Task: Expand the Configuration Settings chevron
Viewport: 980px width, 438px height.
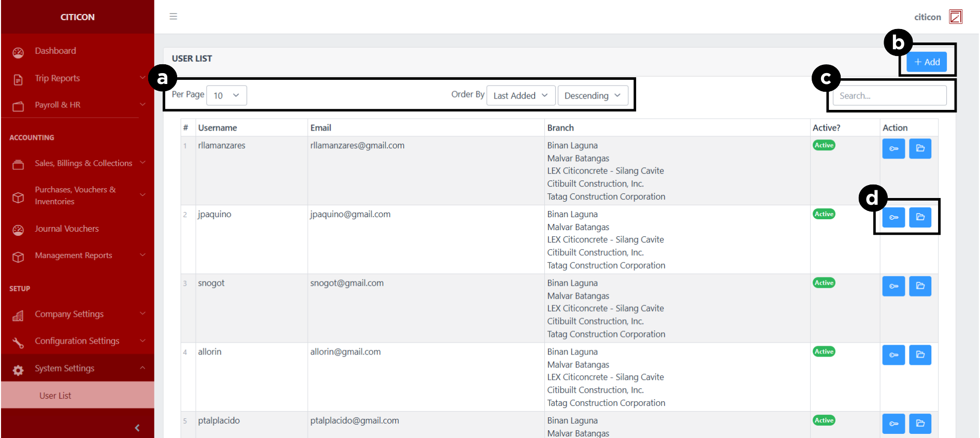Action: [x=142, y=341]
